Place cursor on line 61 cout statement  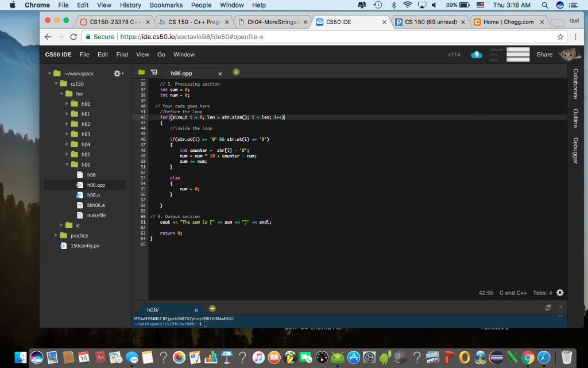pyautogui.click(x=216, y=222)
